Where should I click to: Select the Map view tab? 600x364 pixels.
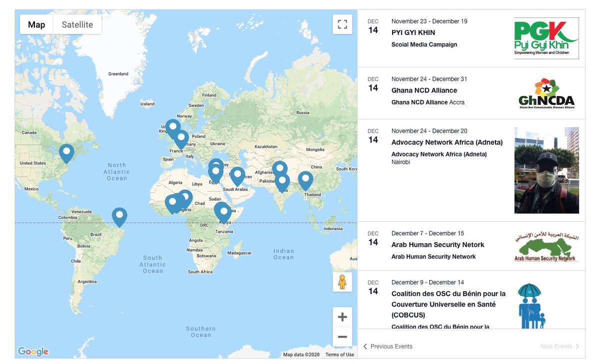coord(36,24)
